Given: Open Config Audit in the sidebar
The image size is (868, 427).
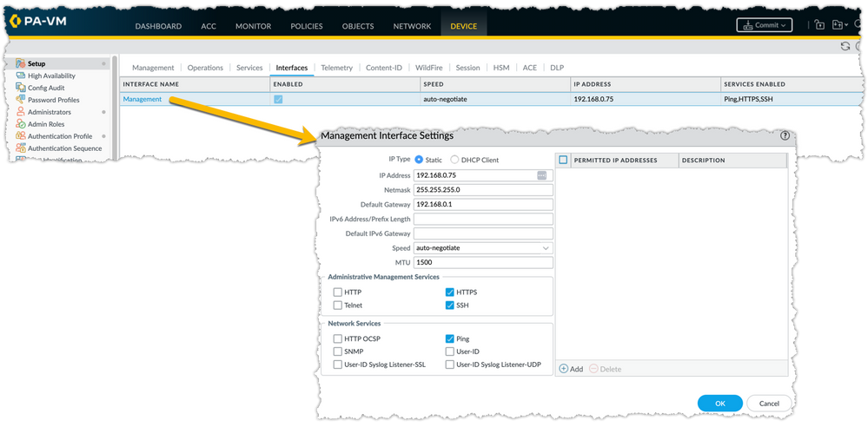Looking at the screenshot, I should tap(46, 88).
